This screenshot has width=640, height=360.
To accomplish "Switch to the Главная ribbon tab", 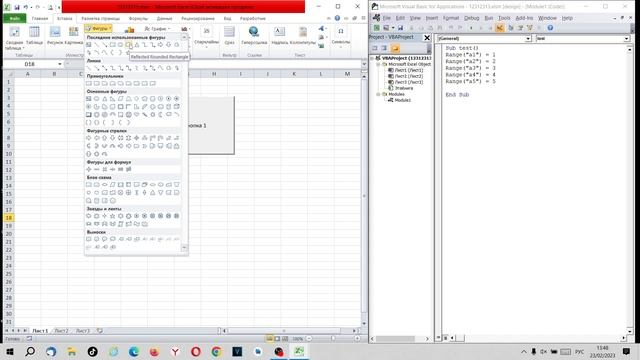I will pyautogui.click(x=40, y=18).
